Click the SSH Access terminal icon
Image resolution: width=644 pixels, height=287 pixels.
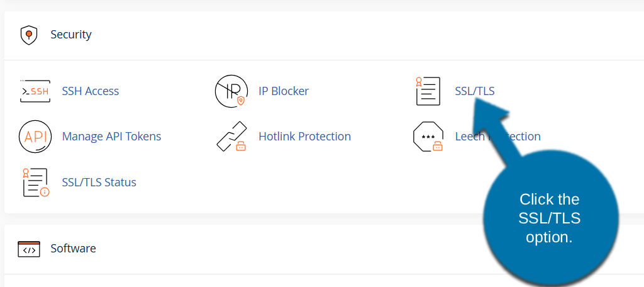(x=35, y=91)
